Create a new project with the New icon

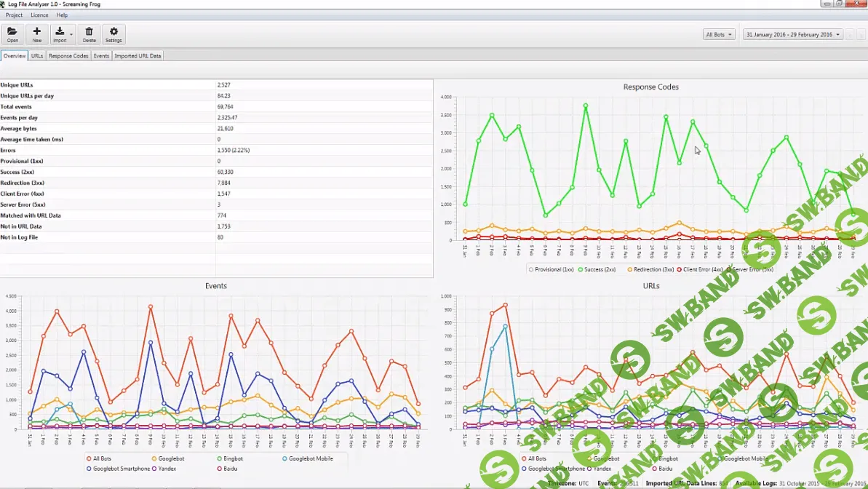(36, 33)
